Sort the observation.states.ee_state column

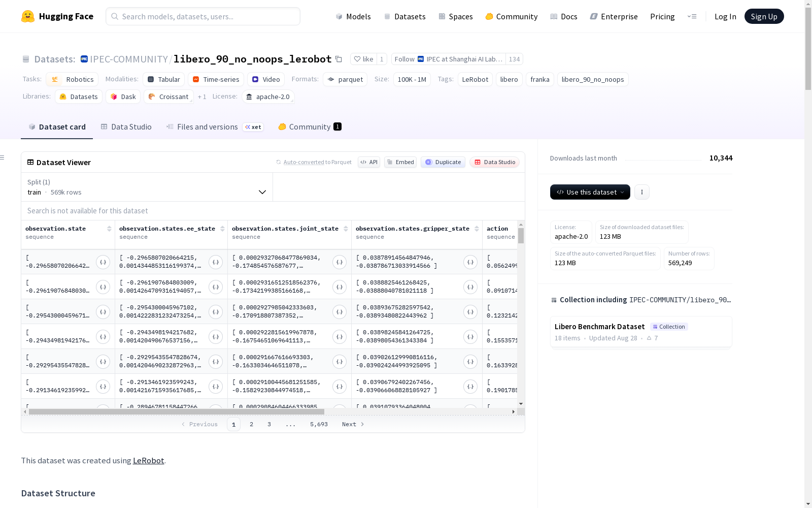click(x=222, y=229)
